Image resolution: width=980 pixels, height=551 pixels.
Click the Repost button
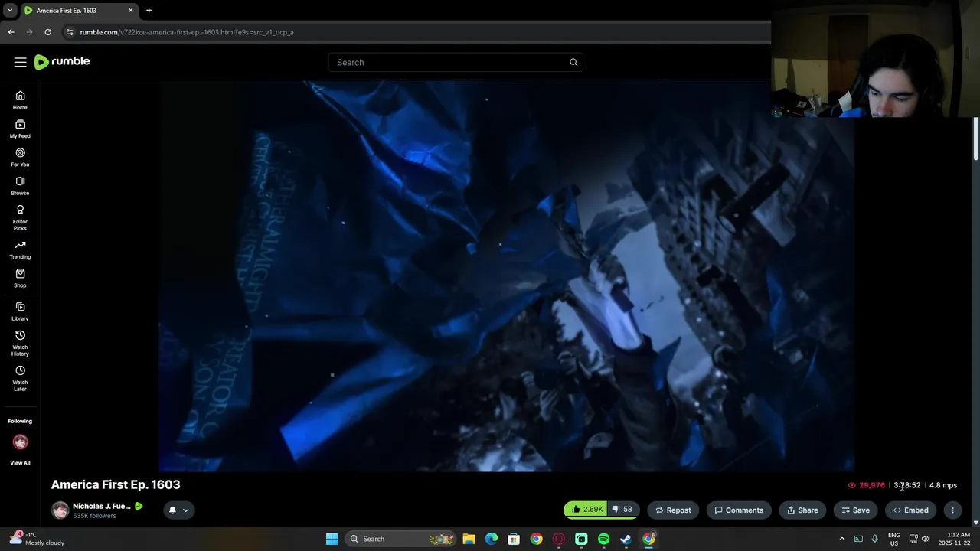pos(673,510)
